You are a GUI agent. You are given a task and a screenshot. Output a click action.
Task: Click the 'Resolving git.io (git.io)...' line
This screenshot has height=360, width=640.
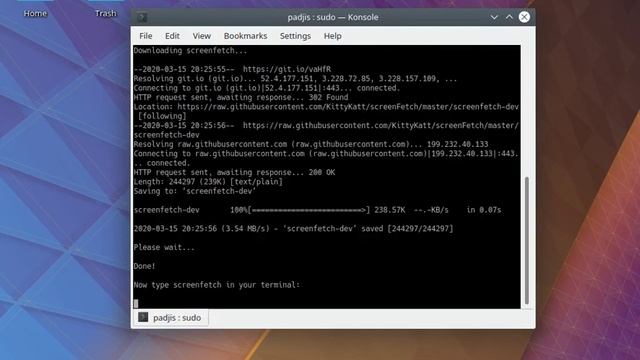point(296,79)
